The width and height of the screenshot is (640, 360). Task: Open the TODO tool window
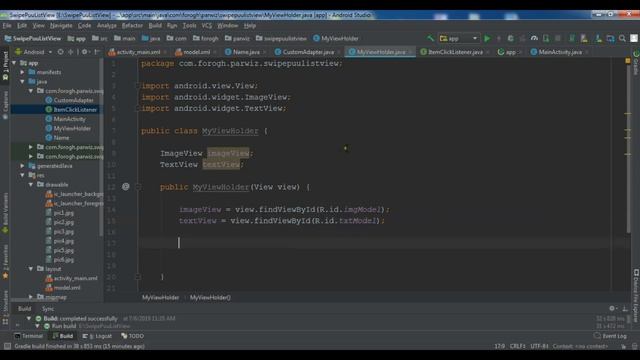(x=133, y=336)
